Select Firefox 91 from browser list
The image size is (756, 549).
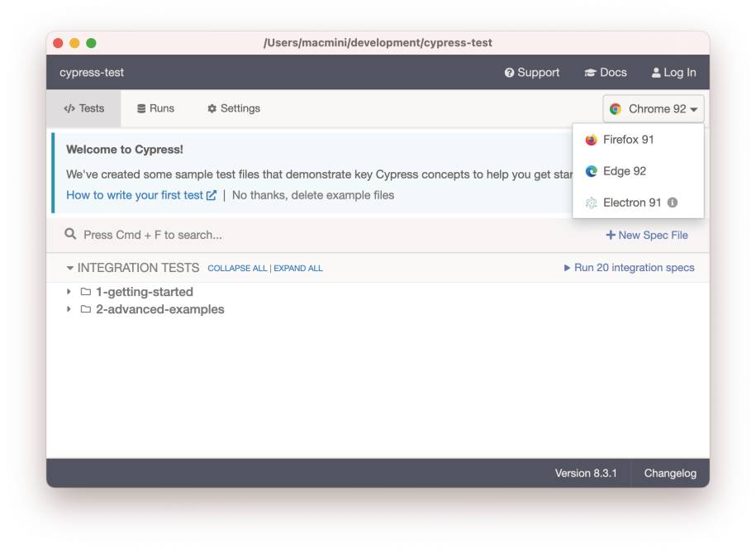(638, 140)
